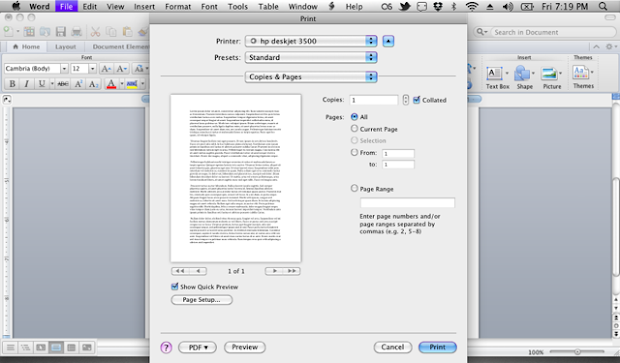Switch to Outline view icon in status bar
The height and width of the screenshot is (363, 620).
click(x=26, y=348)
